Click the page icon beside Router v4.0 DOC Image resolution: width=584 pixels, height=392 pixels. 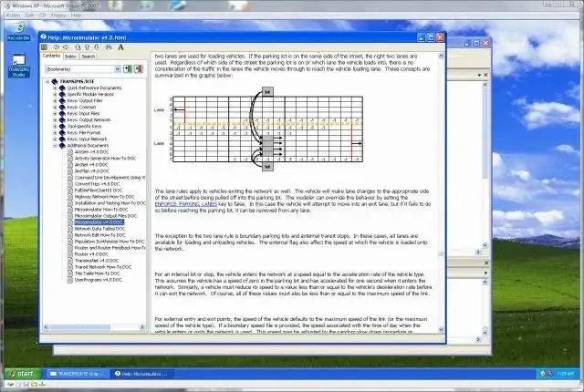coord(70,254)
